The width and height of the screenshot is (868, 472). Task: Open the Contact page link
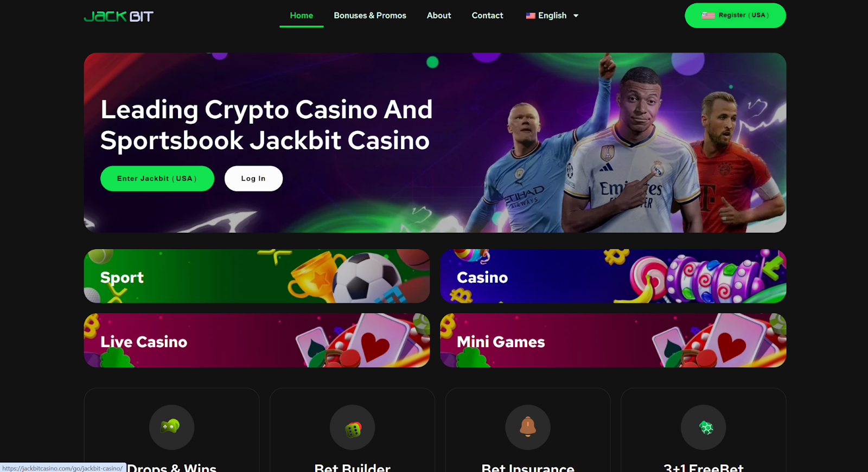point(488,16)
